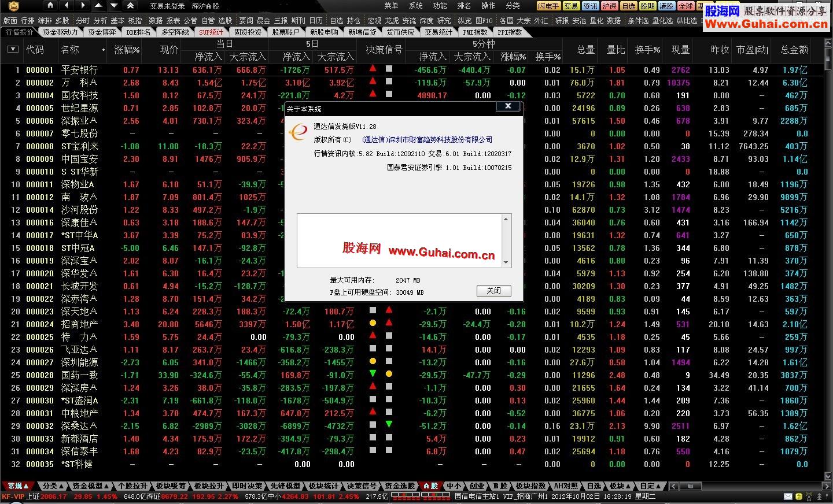Click green down triangle signal for 国药一致
This screenshot has width=833, height=504.
tap(373, 374)
